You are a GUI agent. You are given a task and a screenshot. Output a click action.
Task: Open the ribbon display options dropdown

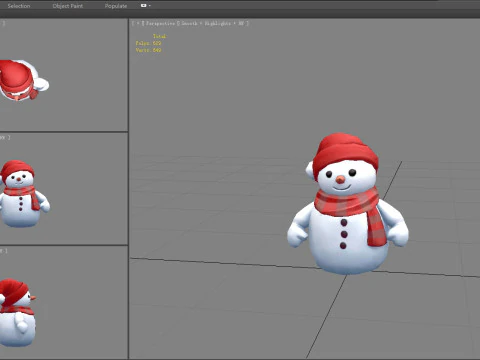(146, 6)
